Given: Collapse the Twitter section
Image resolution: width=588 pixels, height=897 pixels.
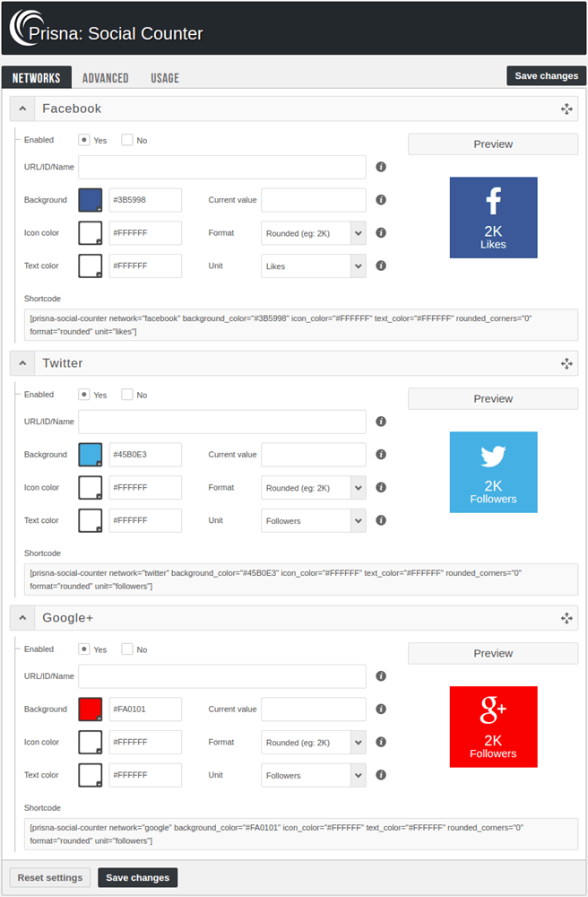Looking at the screenshot, I should 22,363.
